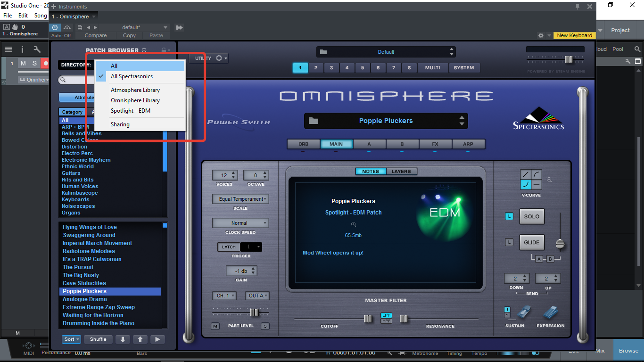The width and height of the screenshot is (644, 362).
Task: Select Spotlight - EDM directory
Action: pyautogui.click(x=140, y=111)
